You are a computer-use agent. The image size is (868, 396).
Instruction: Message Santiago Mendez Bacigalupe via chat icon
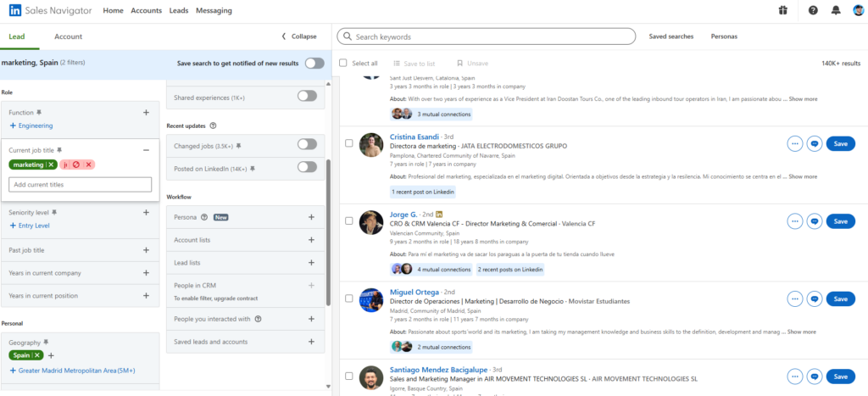click(815, 376)
